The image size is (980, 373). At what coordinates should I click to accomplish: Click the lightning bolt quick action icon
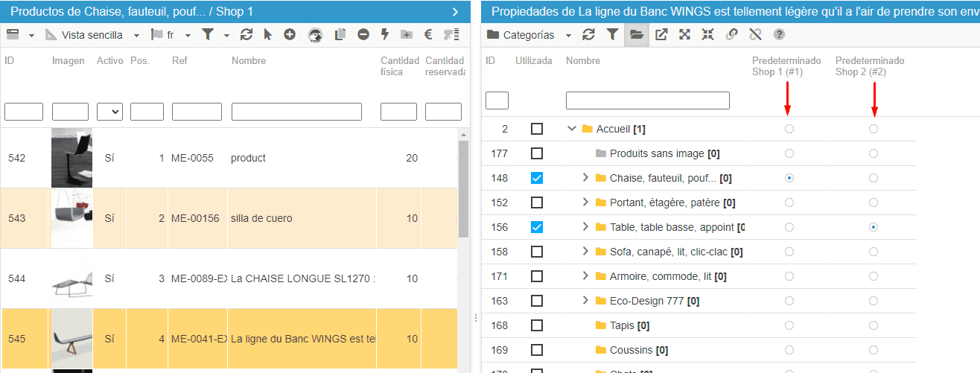tap(385, 35)
